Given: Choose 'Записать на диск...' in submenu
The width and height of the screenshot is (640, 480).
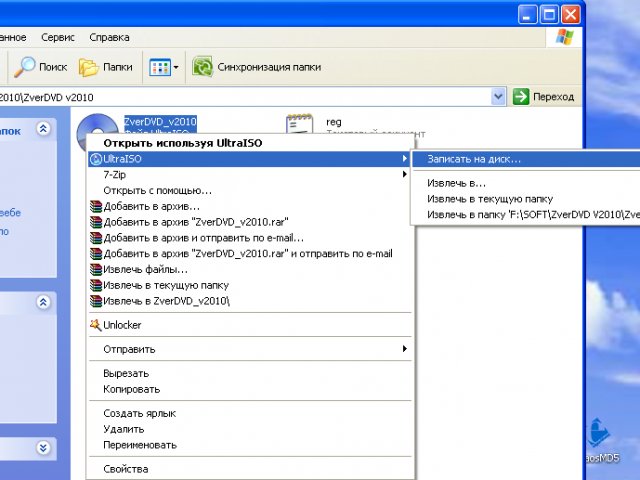Looking at the screenshot, I should pyautogui.click(x=526, y=159).
